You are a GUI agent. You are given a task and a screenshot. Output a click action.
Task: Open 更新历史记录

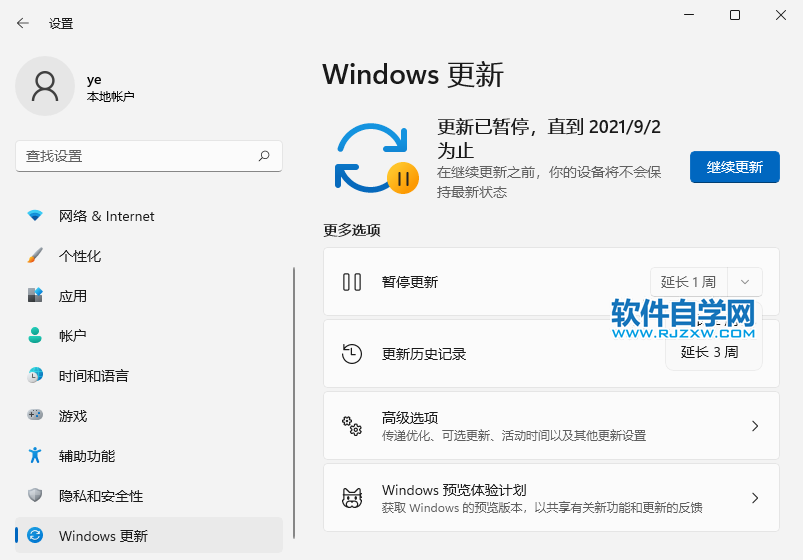[551, 354]
